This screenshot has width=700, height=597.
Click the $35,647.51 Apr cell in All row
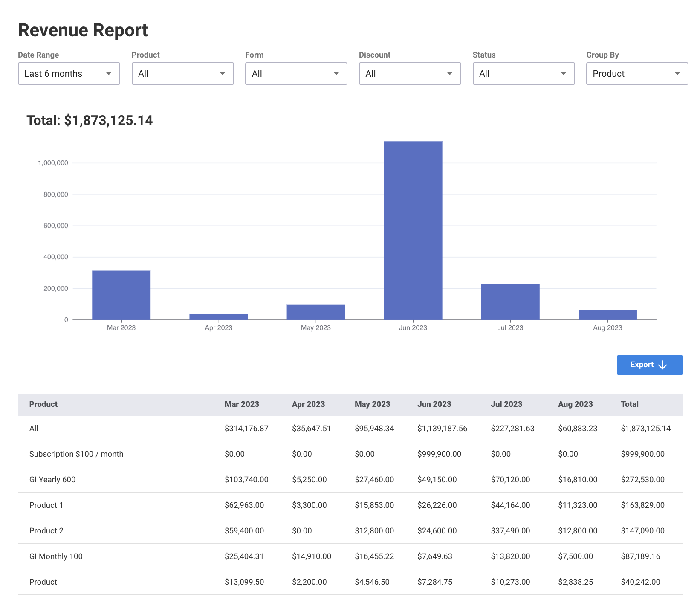(x=311, y=429)
